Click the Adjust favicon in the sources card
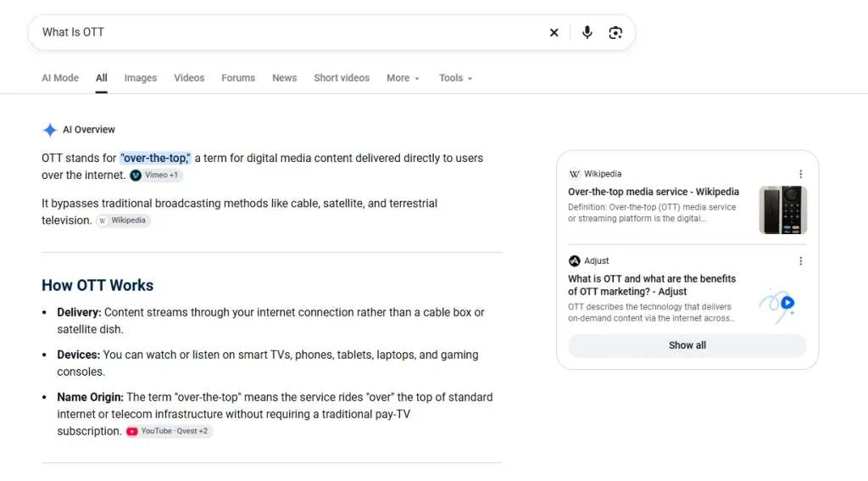 coord(574,261)
